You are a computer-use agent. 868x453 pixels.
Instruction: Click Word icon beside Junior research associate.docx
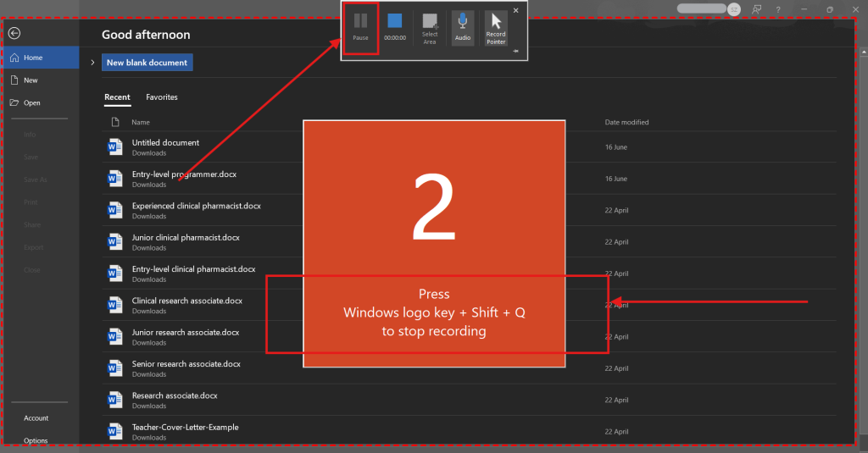pyautogui.click(x=114, y=336)
